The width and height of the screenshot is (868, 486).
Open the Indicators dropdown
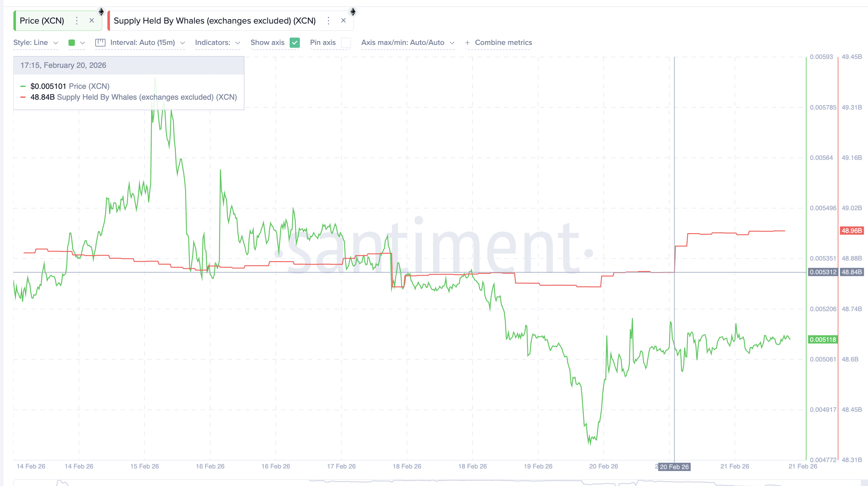217,43
